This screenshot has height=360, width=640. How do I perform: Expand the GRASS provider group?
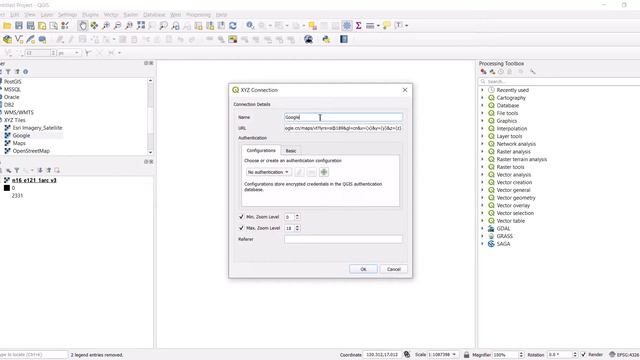(x=482, y=236)
